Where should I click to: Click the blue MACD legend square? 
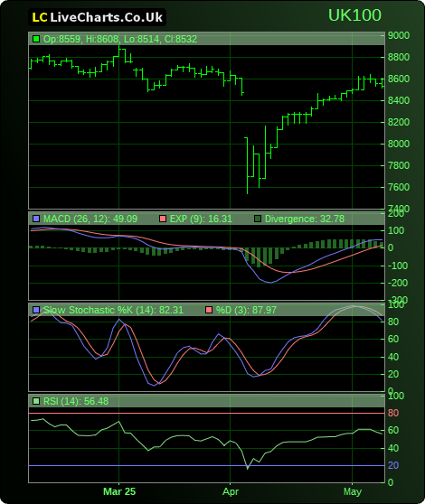click(36, 219)
